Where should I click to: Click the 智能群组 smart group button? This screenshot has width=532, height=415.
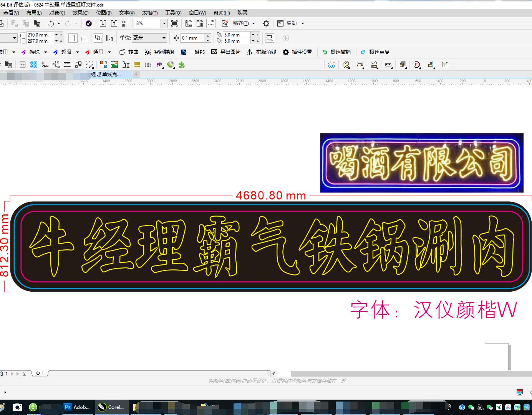click(159, 52)
